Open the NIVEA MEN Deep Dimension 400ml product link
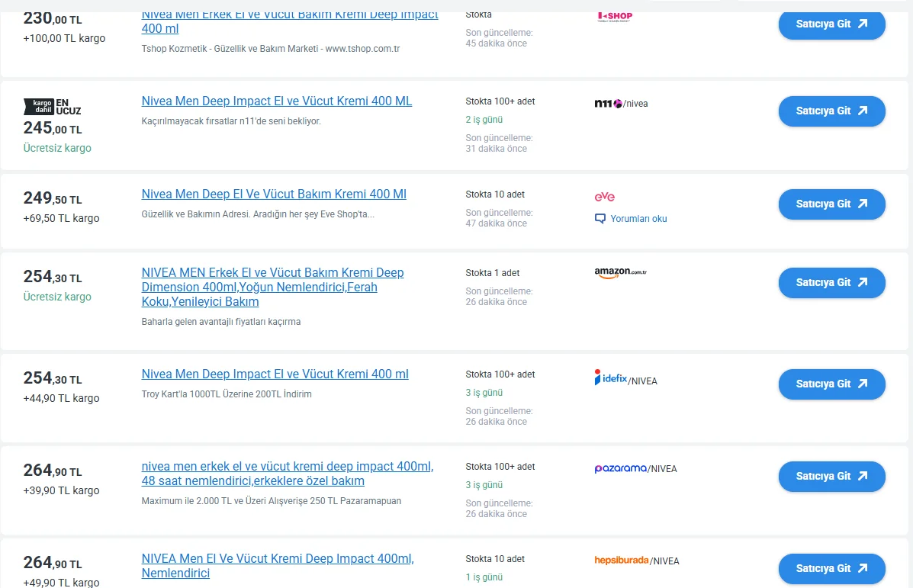Viewport: 913px width, 588px height. (272, 287)
